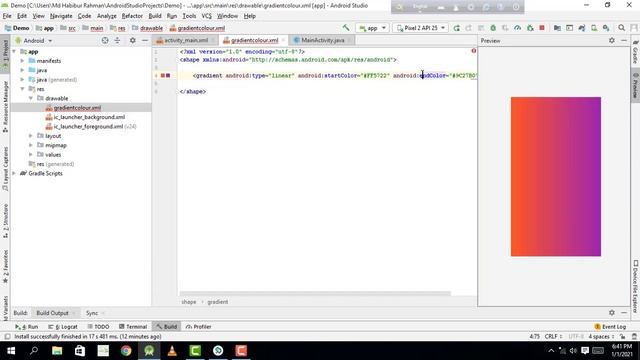Open the Event Log
This screenshot has height=360, width=640.
pos(610,327)
